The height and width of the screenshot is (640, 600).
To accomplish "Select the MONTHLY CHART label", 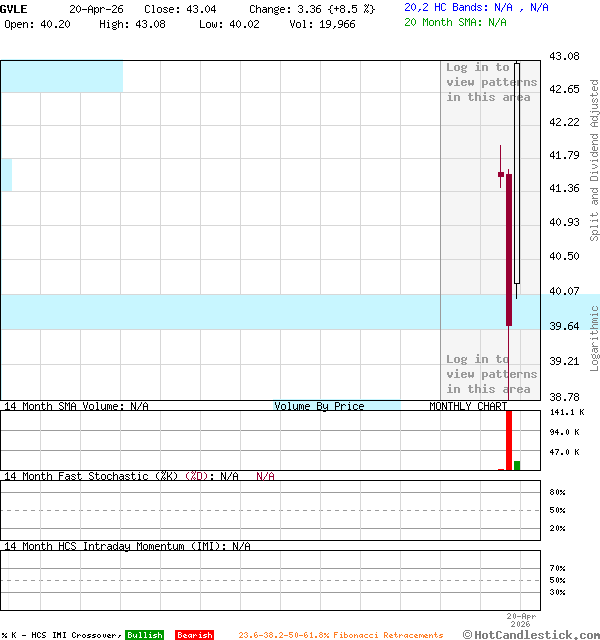I will tap(467, 406).
